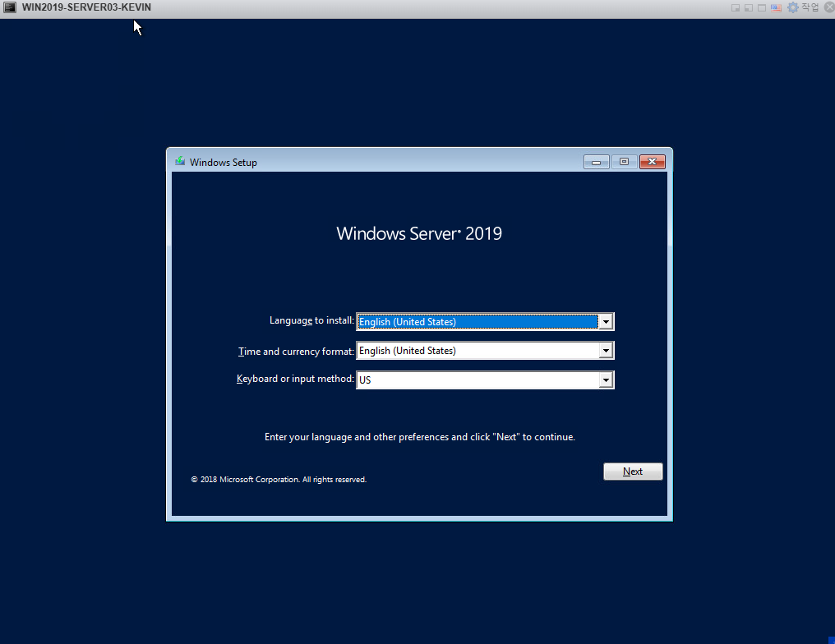Expand the Time and currency format dropdown
This screenshot has width=835, height=644.
pos(485,351)
